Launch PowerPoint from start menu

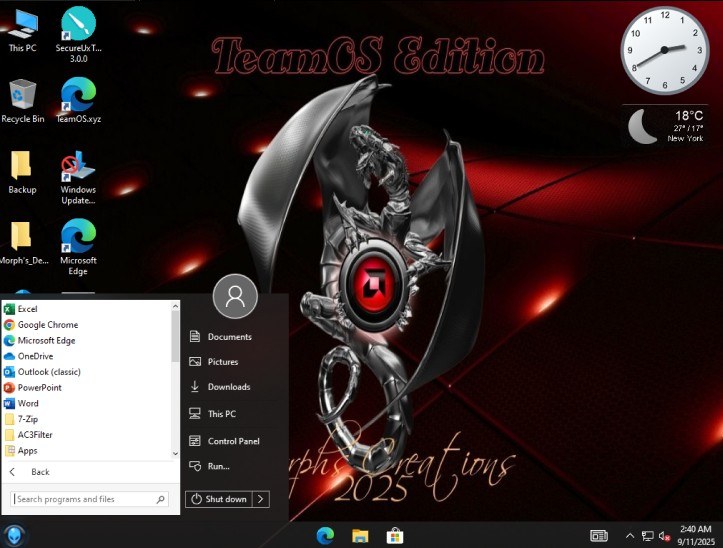[87, 387]
